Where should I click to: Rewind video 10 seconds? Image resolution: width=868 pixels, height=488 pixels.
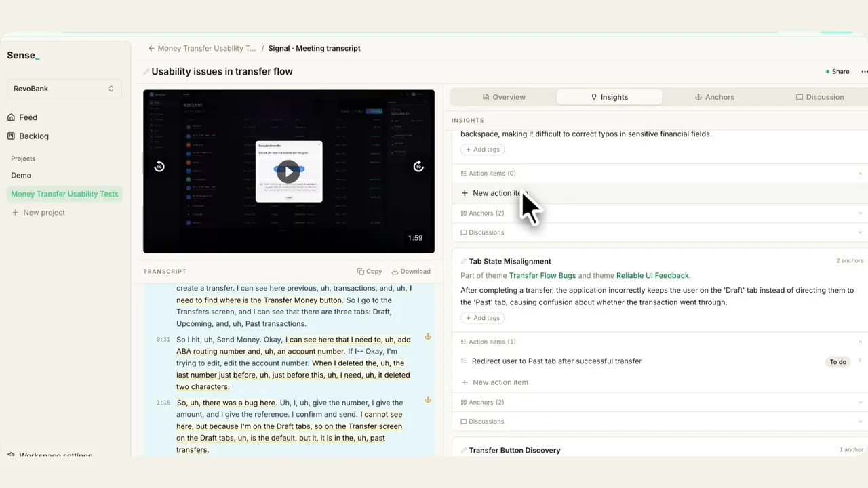click(x=159, y=167)
